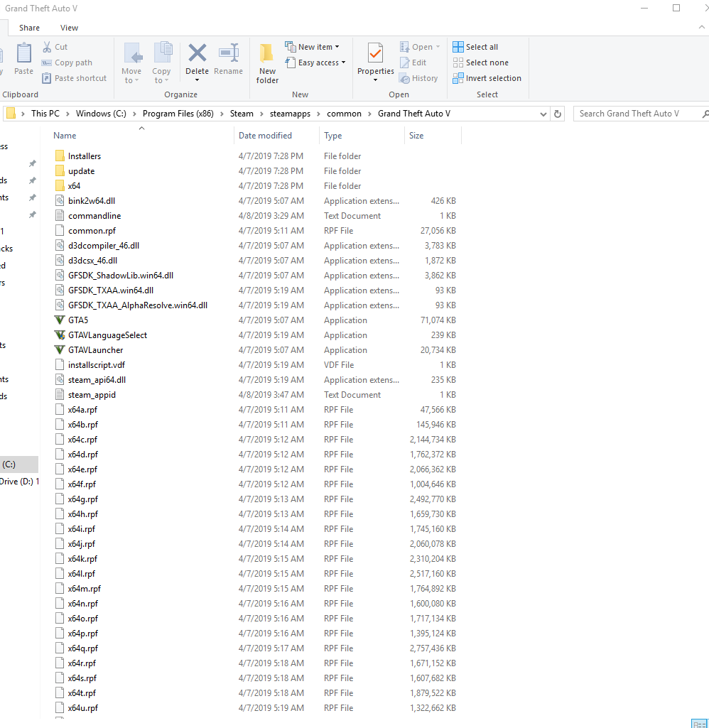Open the Move to menu
This screenshot has width=709, height=728.
131,63
